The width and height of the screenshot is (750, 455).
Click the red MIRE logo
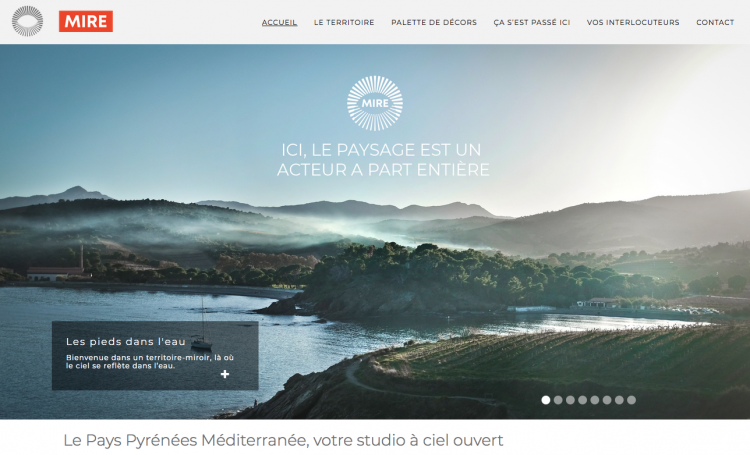[86, 22]
